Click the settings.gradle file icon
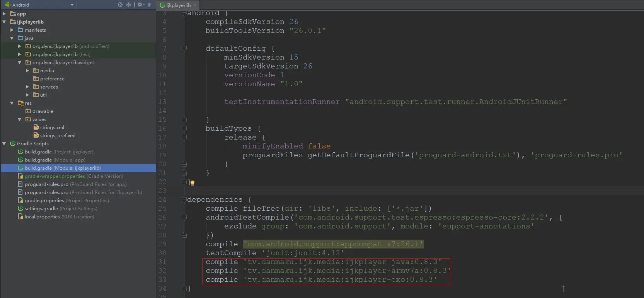Screen dimensions: 644x298 tap(20, 208)
